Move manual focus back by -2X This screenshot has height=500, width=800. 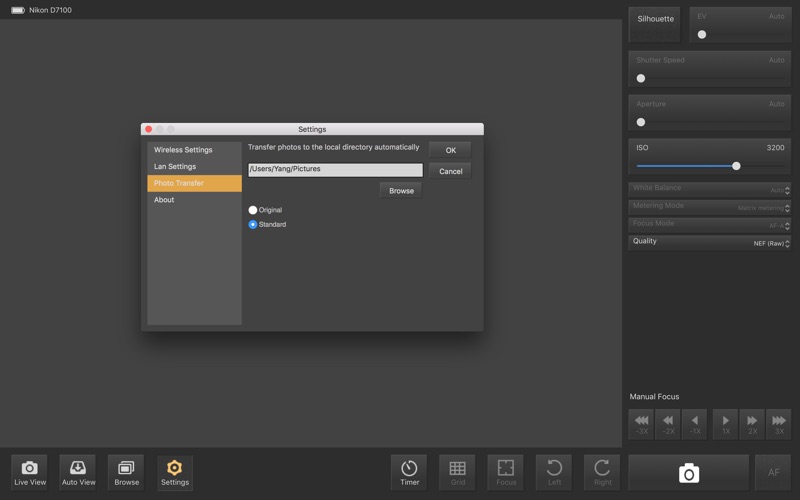668,424
